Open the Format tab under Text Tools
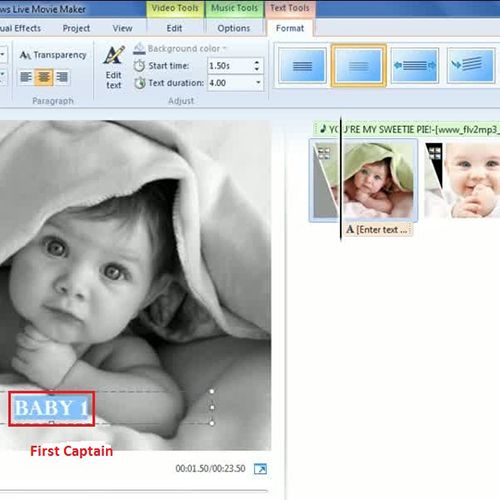The image size is (500, 500). click(290, 28)
